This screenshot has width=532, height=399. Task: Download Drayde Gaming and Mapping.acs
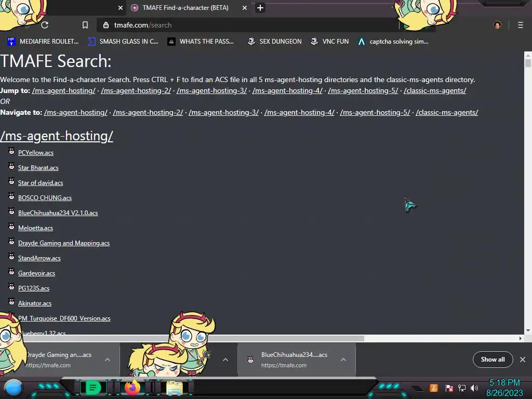(x=64, y=243)
